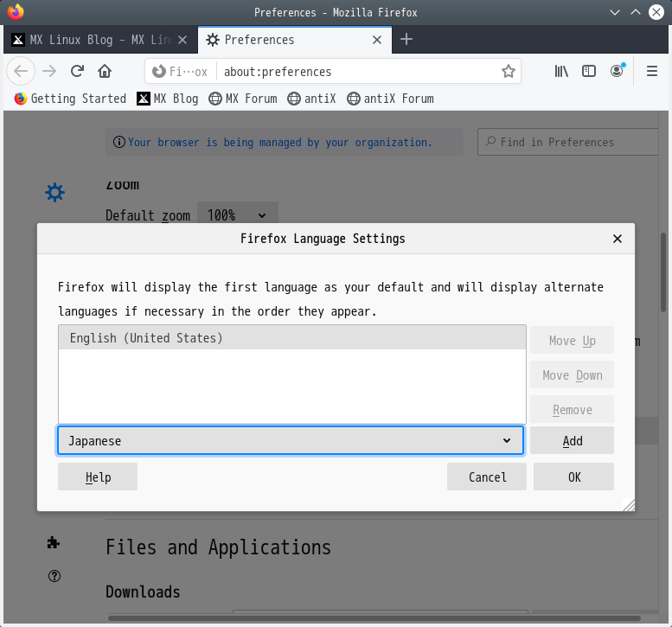This screenshot has height=627, width=672.
Task: Maximize the Firefox window
Action: (x=635, y=12)
